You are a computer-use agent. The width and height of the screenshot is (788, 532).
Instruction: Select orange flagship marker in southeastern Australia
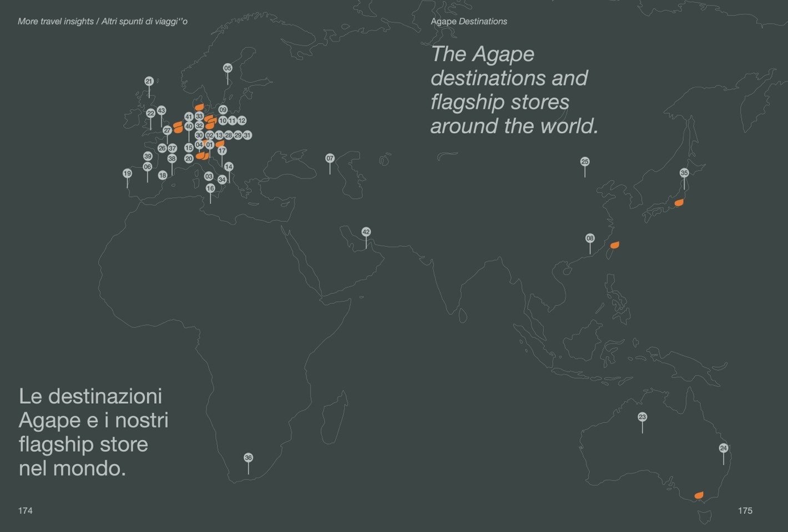[x=699, y=495]
